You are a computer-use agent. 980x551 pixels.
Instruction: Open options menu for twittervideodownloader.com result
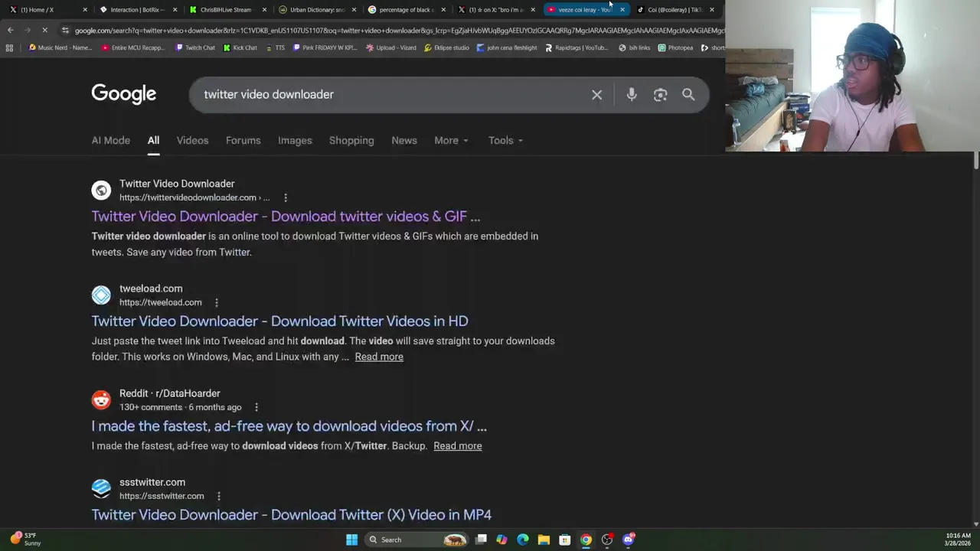click(286, 197)
